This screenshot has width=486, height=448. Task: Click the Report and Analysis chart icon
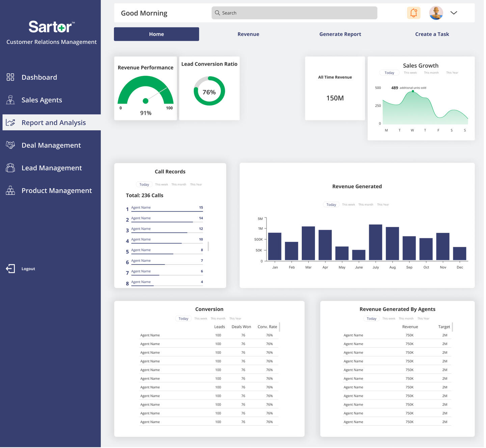(x=10, y=122)
